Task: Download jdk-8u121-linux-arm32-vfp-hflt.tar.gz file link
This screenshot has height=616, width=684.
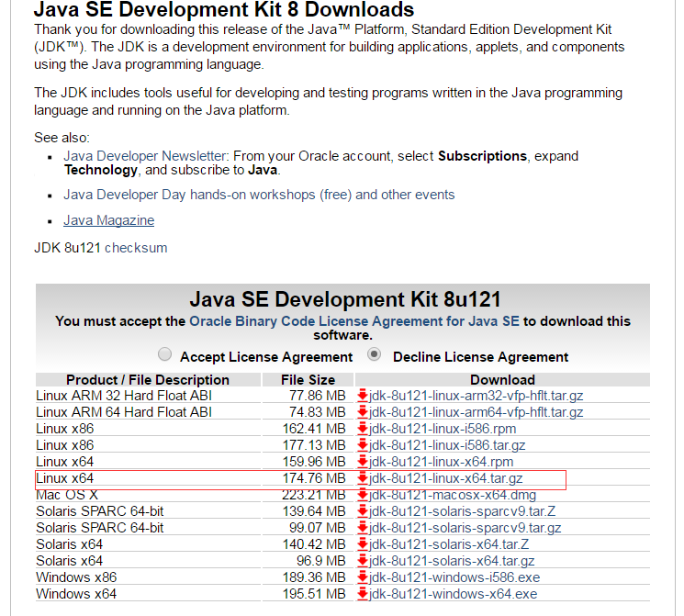Action: coord(476,396)
